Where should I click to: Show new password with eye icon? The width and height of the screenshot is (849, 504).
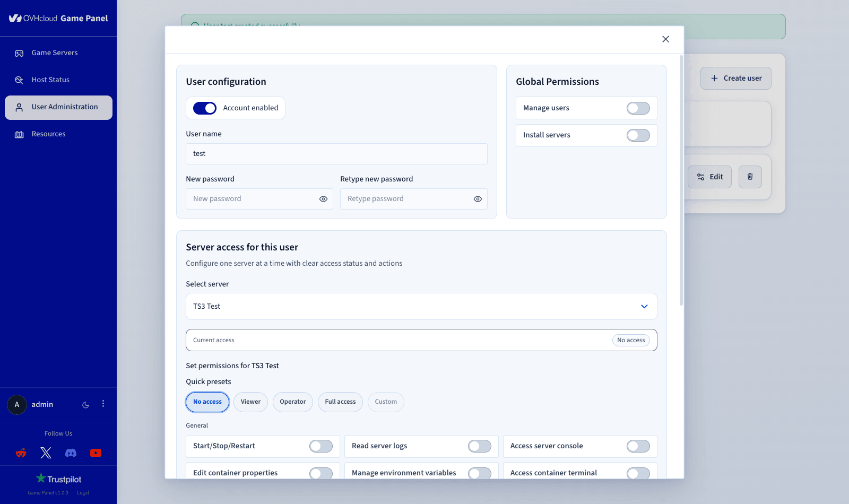pyautogui.click(x=323, y=199)
